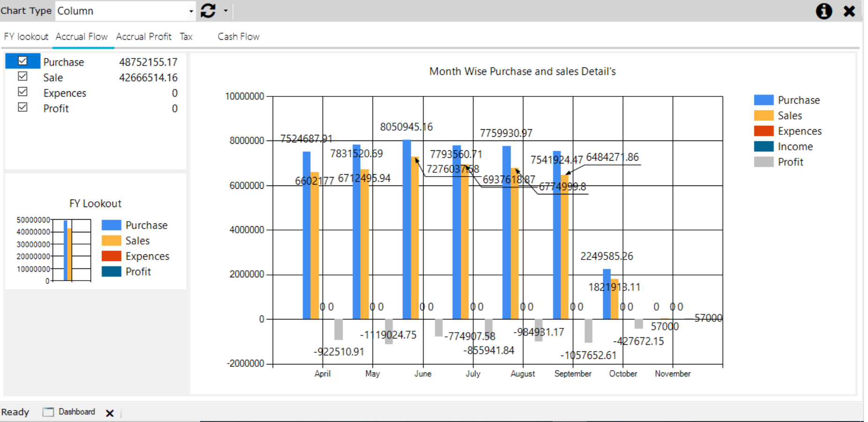This screenshot has width=868, height=422.
Task: Click the red Expences legend color swatch
Action: (x=763, y=131)
